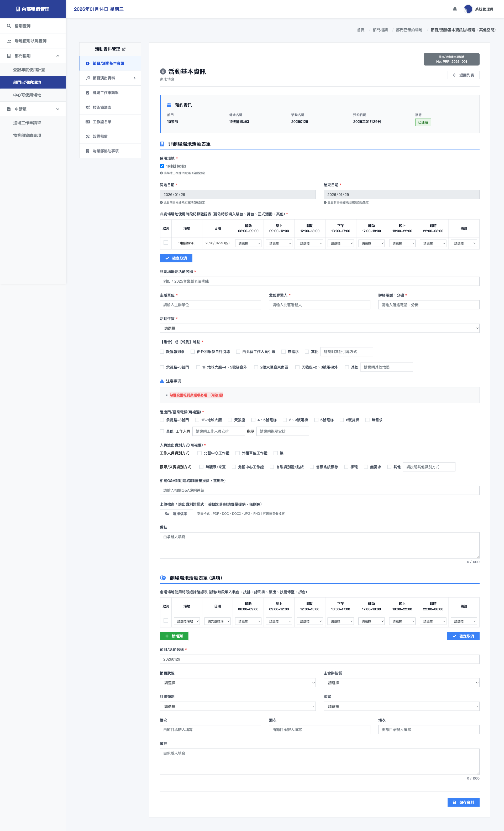The image size is (504, 831).
Task: Click the 返回列表 back button
Action: pos(463,75)
